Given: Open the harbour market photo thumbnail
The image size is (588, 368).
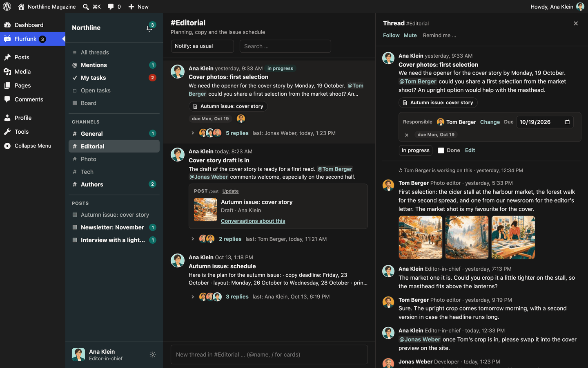Looking at the screenshot, I should coord(421,238).
